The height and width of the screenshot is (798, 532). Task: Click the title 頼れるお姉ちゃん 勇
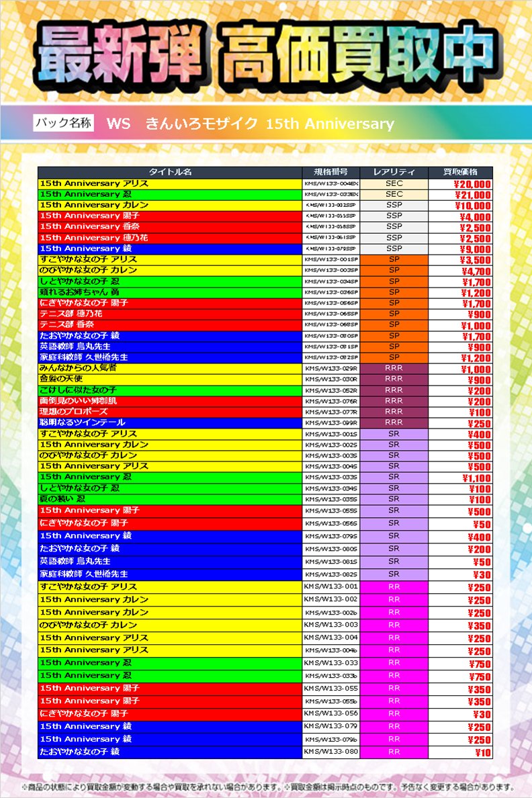tap(79, 292)
